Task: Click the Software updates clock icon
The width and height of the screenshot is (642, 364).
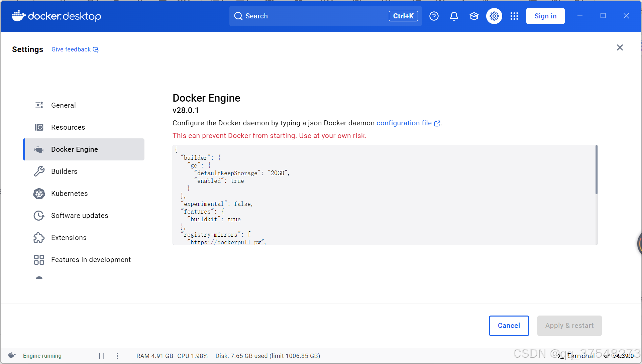Action: [39, 216]
